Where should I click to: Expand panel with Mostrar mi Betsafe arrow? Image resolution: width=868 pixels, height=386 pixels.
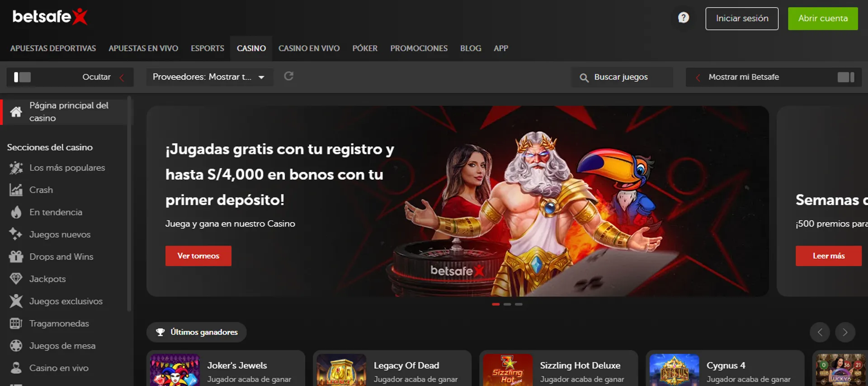[x=698, y=77]
